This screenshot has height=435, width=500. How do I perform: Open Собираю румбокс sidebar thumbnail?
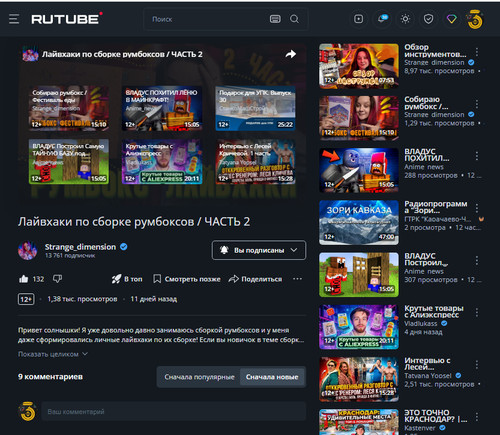(x=359, y=118)
